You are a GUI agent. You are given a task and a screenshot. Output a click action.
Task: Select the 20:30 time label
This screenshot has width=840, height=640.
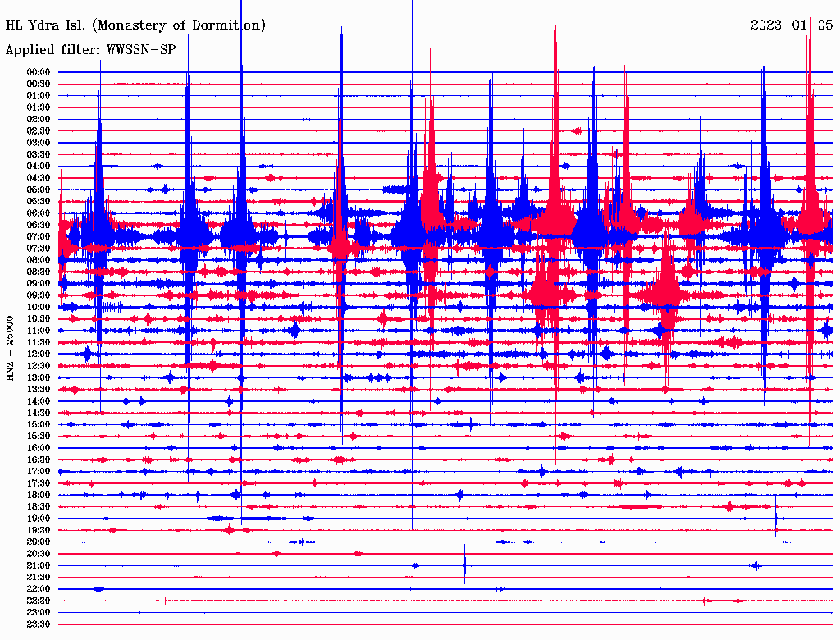pos(39,554)
